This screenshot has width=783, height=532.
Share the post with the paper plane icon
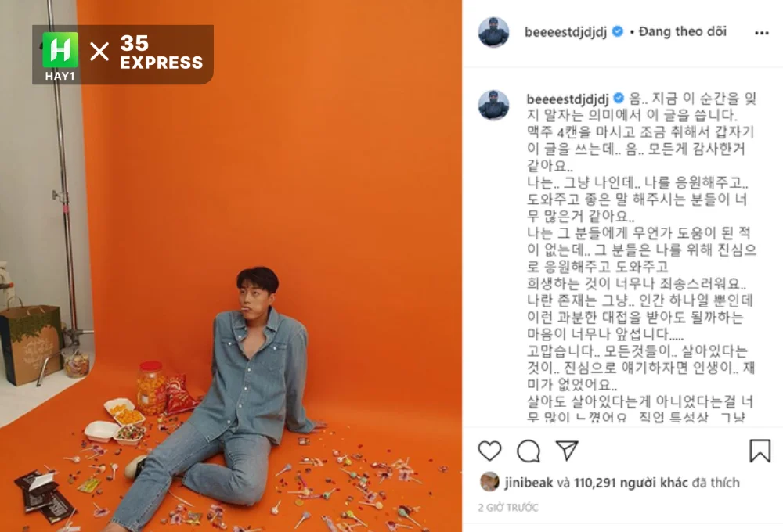click(567, 450)
